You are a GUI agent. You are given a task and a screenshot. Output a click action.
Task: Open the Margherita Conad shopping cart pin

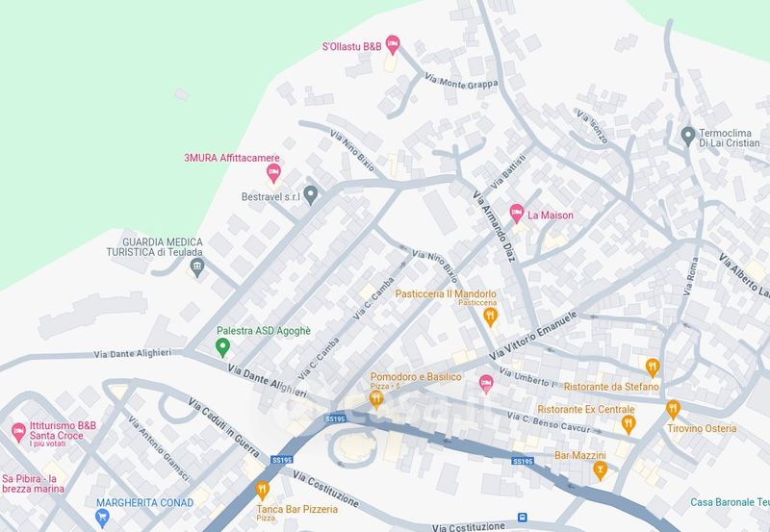(x=102, y=518)
